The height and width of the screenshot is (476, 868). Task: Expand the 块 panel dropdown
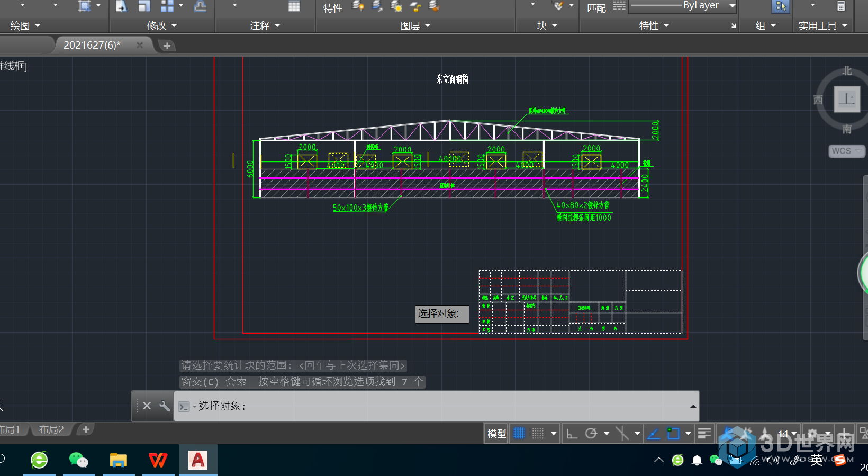point(547,25)
